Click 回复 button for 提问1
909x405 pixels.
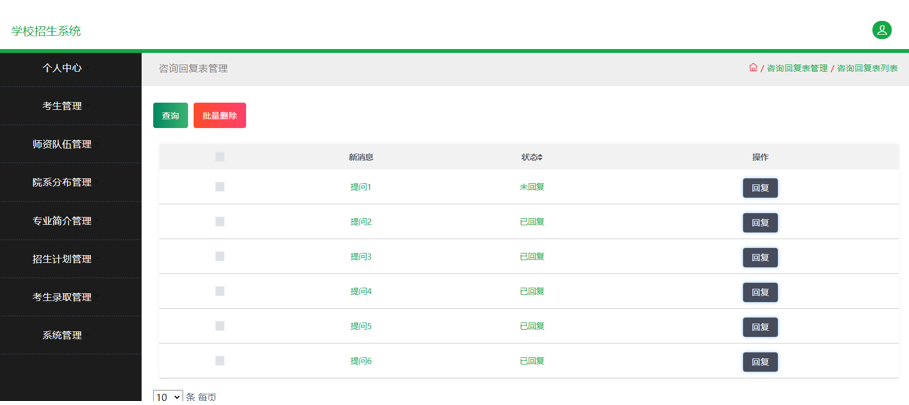click(760, 188)
